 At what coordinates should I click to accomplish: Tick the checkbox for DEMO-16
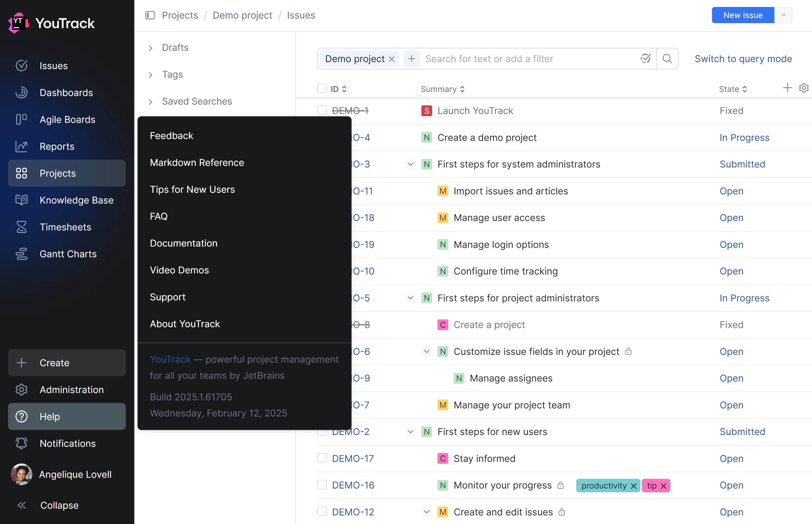pos(322,485)
